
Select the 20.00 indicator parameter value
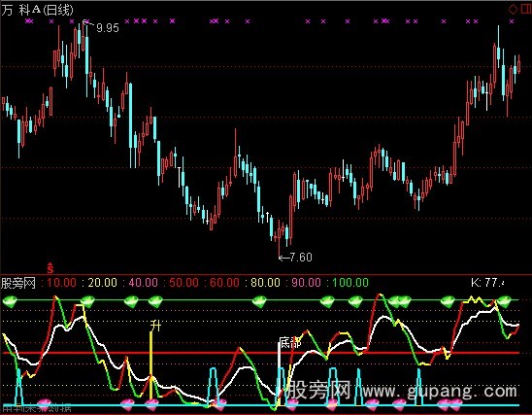tap(103, 283)
